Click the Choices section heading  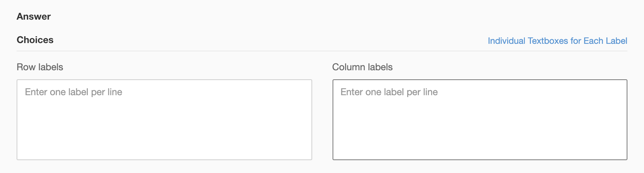(35, 40)
